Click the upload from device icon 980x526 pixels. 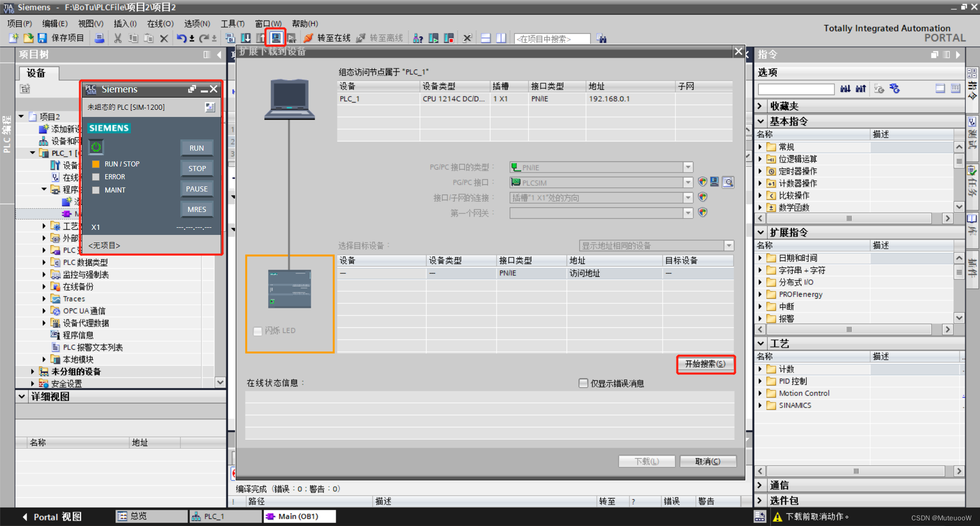261,38
